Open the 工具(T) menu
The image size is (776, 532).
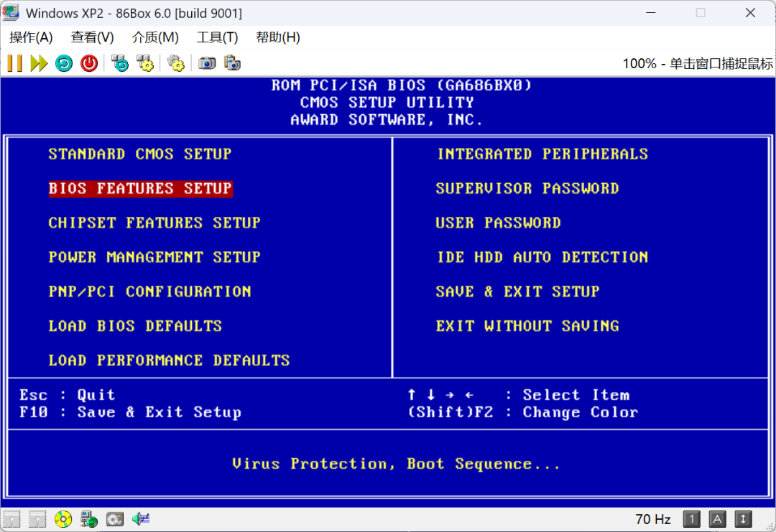tap(217, 37)
